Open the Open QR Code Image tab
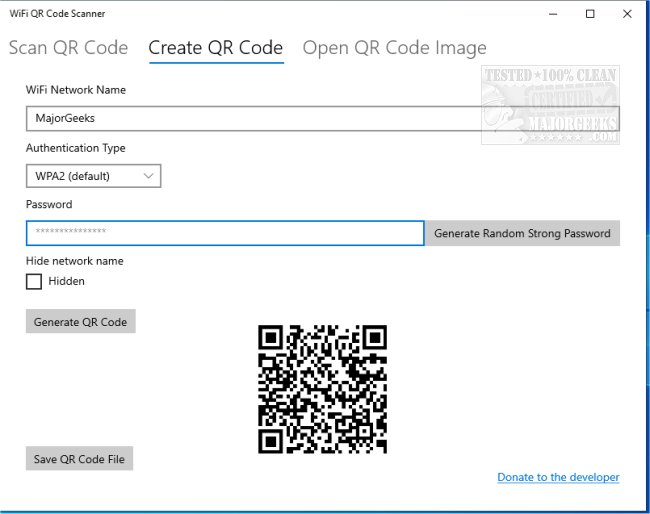 [395, 49]
